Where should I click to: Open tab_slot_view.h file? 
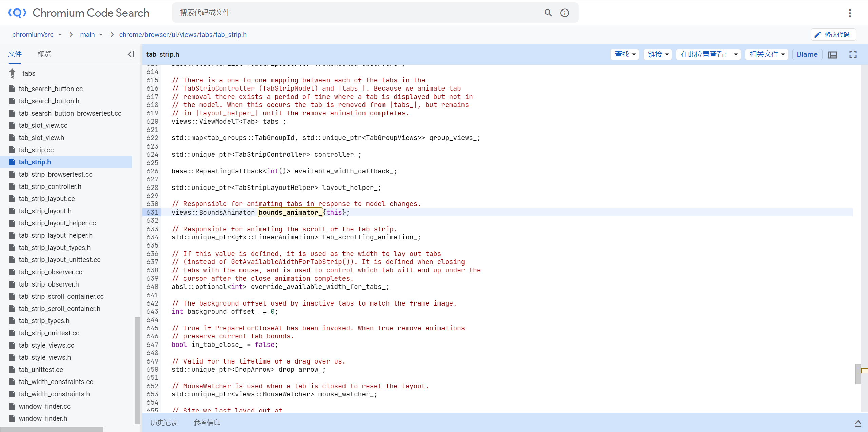[x=41, y=138]
